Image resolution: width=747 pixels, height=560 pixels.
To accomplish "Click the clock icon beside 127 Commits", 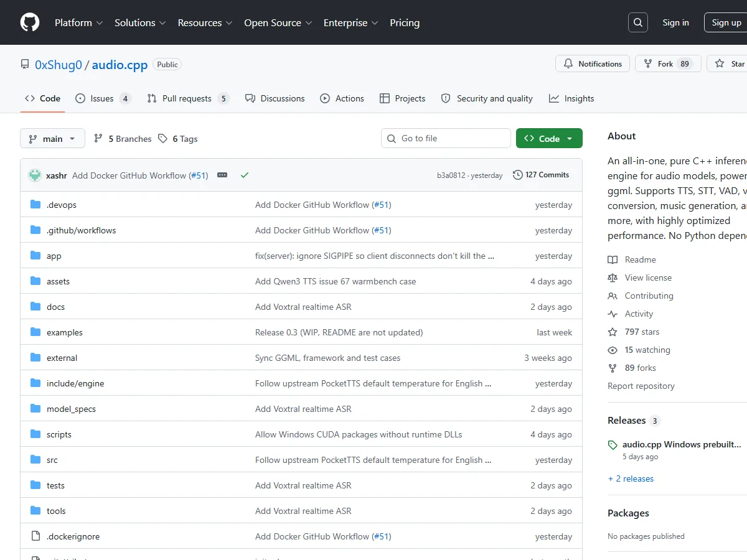I will click(517, 175).
